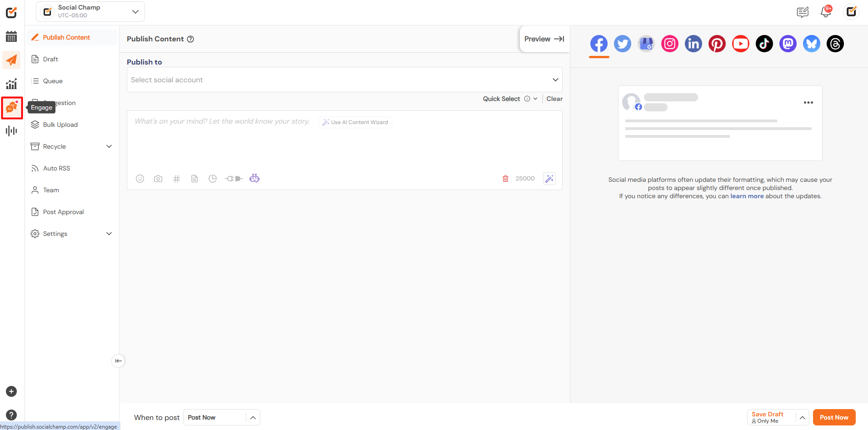
Task: Click the orange Post Now button
Action: [x=834, y=417]
